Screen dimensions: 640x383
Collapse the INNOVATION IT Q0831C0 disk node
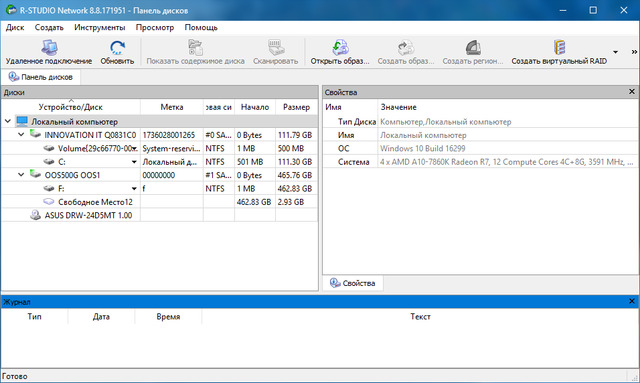(x=21, y=134)
